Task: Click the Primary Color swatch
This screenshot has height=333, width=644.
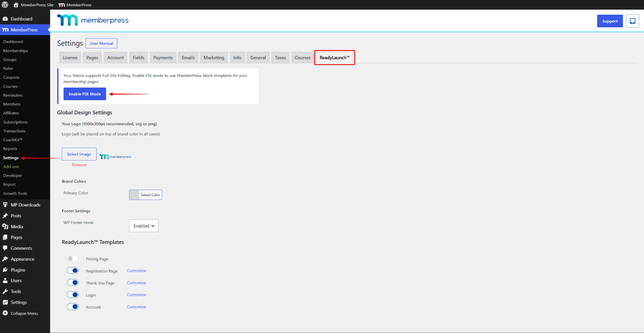Action: click(x=134, y=195)
